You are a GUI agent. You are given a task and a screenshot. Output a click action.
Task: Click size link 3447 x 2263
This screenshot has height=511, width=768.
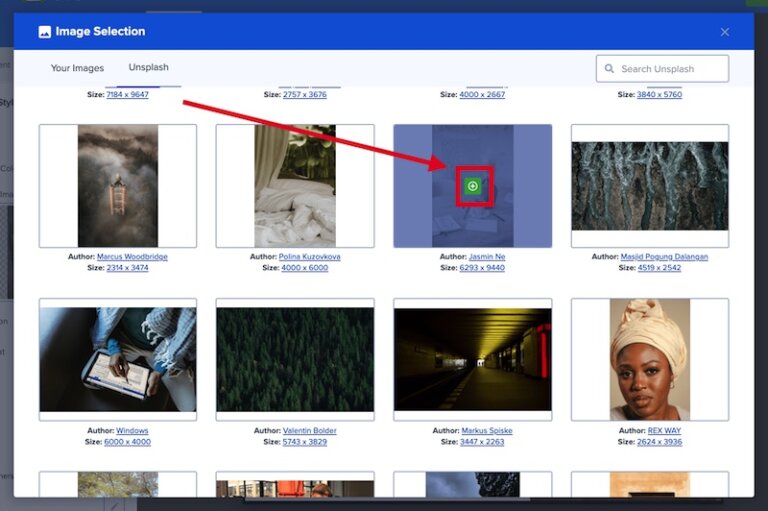click(x=482, y=442)
